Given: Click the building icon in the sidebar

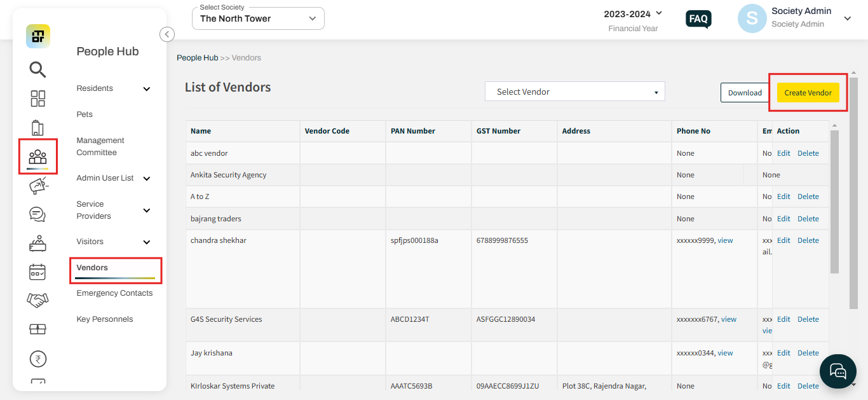Looking at the screenshot, I should (37, 127).
